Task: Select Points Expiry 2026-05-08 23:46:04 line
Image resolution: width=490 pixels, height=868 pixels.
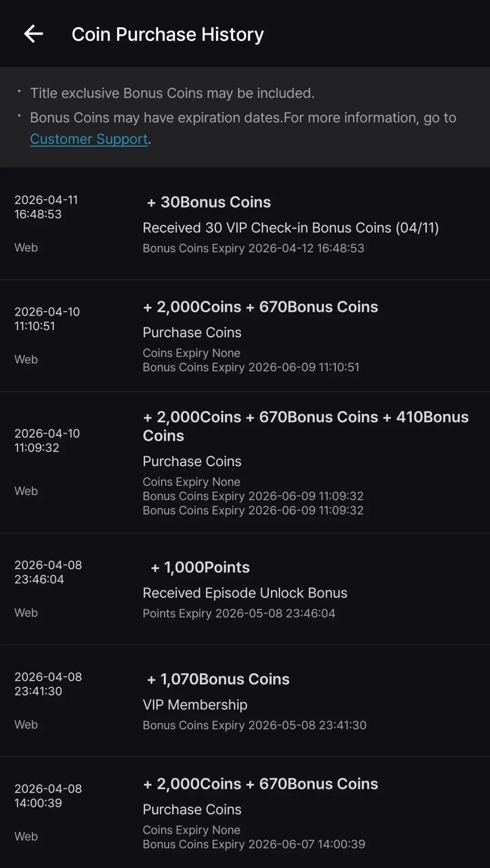Action: 239,613
